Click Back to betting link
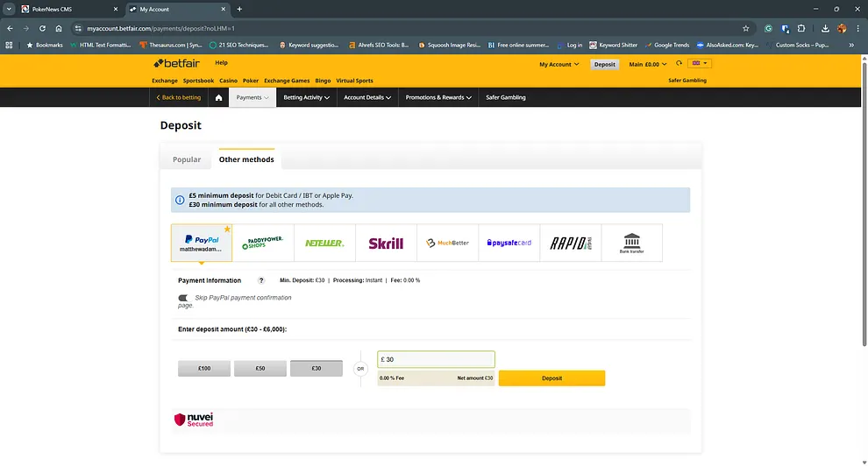The height and width of the screenshot is (466, 868). (x=178, y=97)
